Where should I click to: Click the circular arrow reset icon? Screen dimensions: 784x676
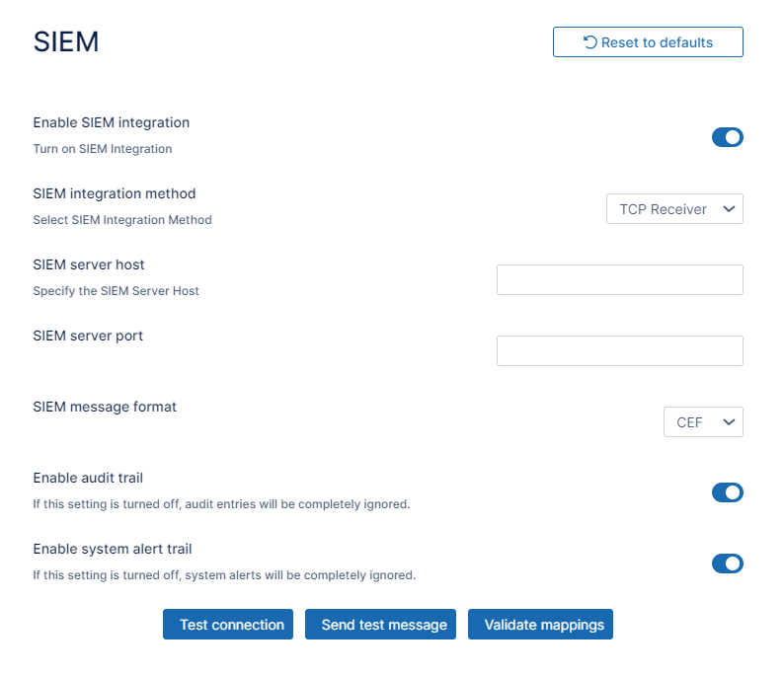click(x=589, y=42)
